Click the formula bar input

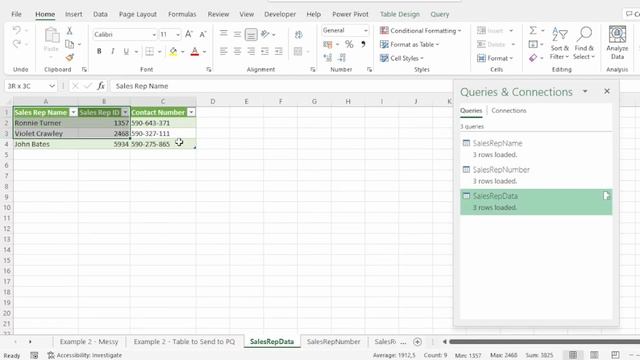[x=282, y=86]
